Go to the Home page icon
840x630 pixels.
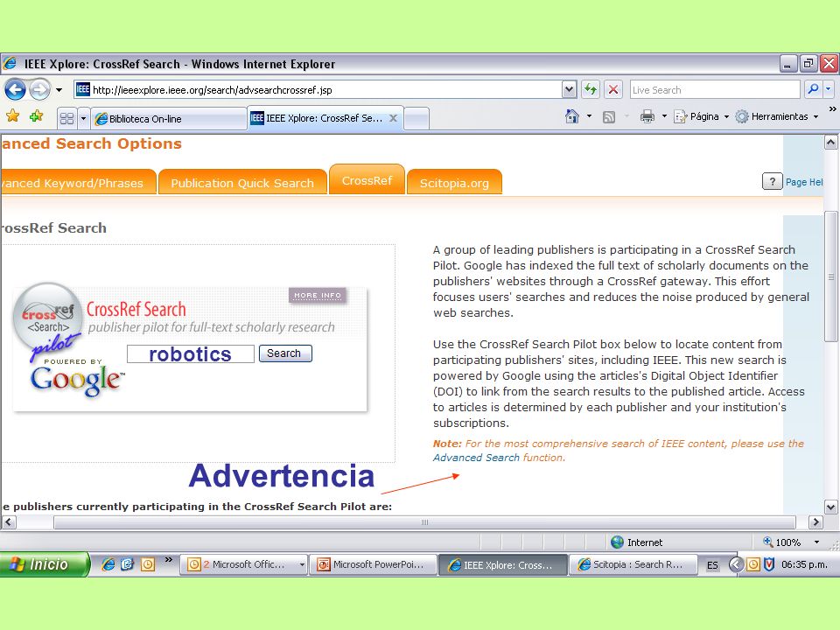click(x=572, y=116)
